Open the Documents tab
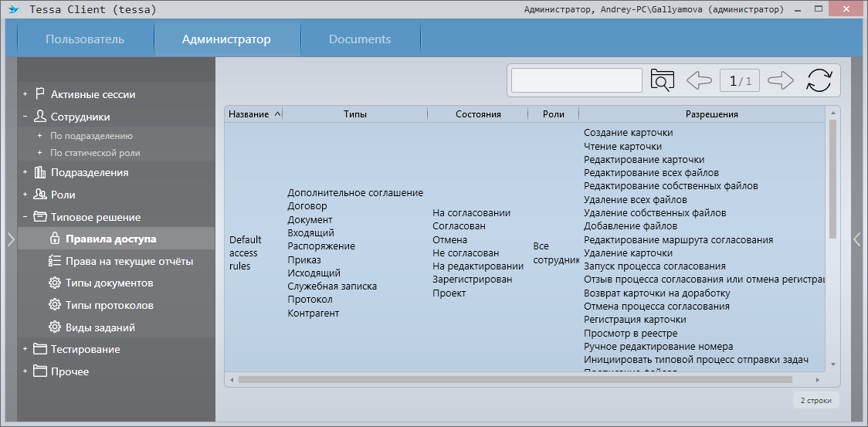The width and height of the screenshot is (868, 427). coord(360,39)
